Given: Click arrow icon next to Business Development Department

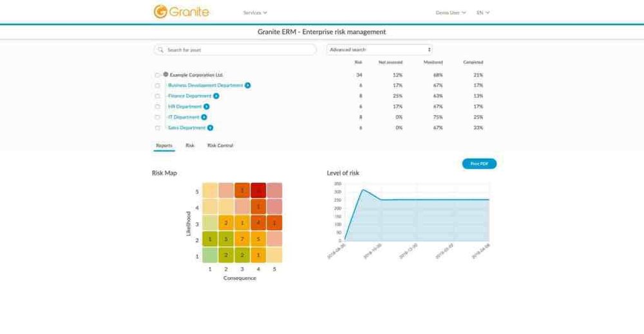Looking at the screenshot, I should (248, 86).
